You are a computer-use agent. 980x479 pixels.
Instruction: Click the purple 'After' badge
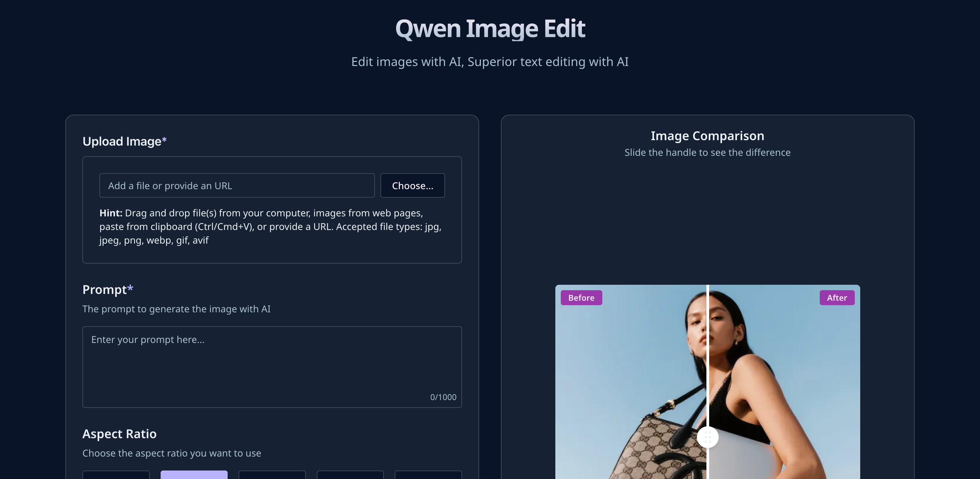pos(837,298)
